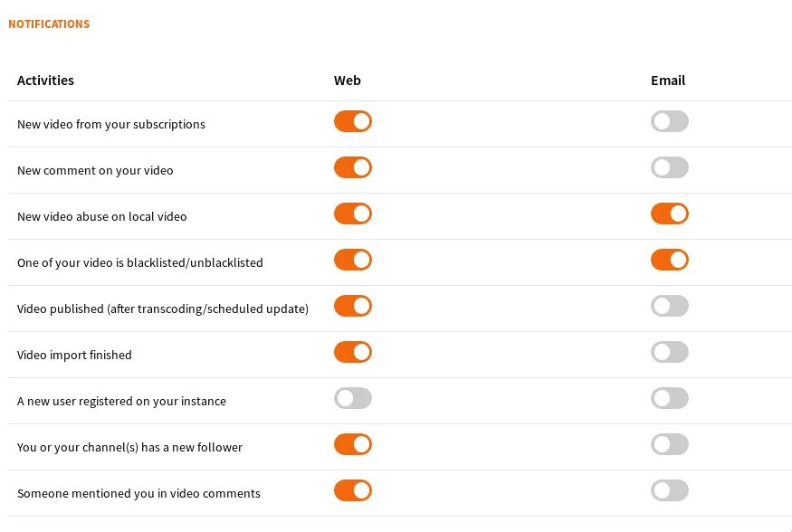Disable email for blacklisted/unblacklisted video
Screen dimensions: 792x532
[x=669, y=260]
